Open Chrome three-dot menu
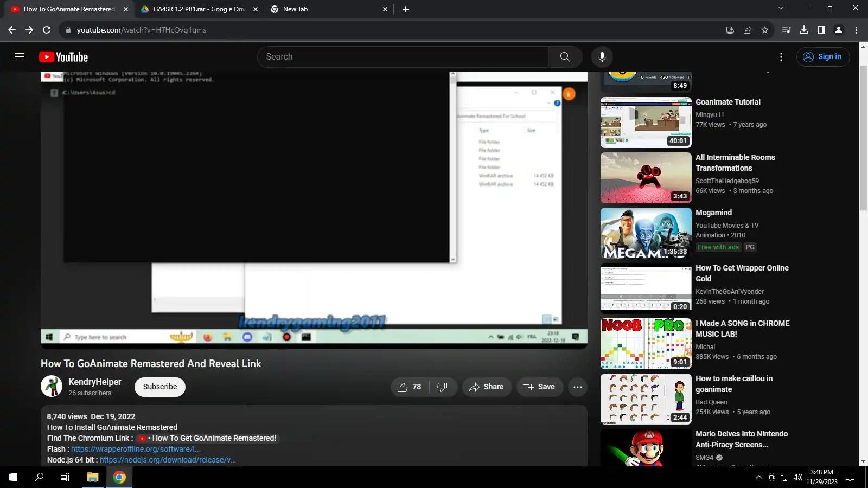 [x=857, y=30]
